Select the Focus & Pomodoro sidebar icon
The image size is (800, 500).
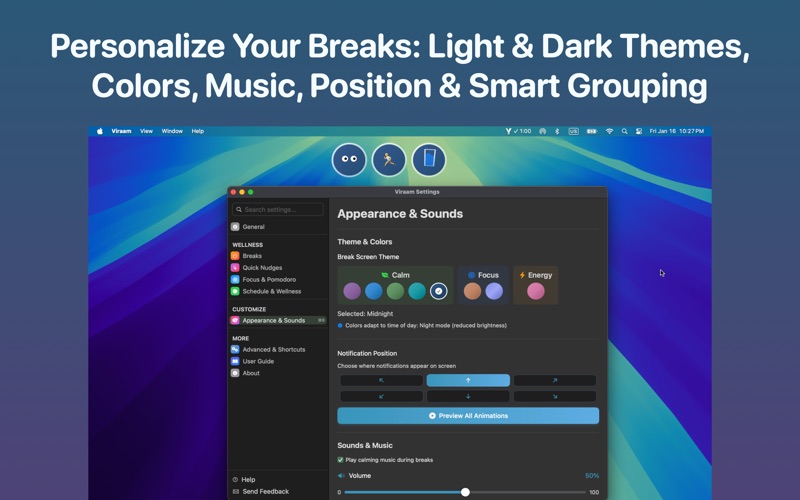pos(235,279)
